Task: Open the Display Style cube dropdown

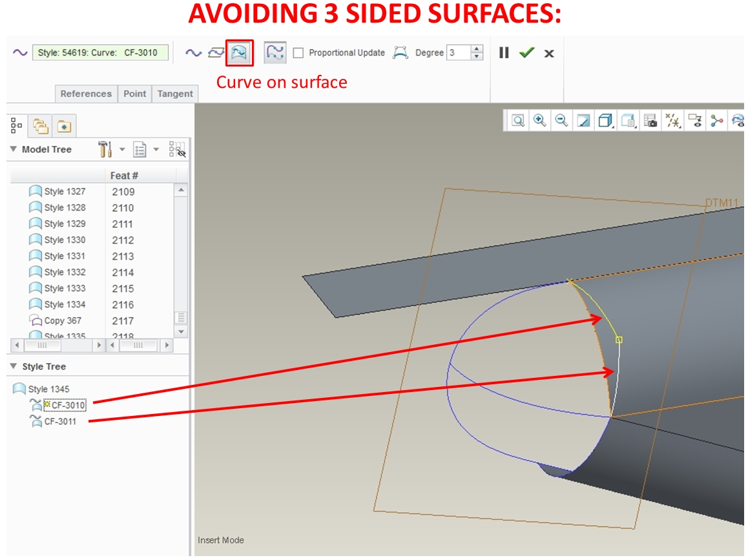Action: point(606,120)
